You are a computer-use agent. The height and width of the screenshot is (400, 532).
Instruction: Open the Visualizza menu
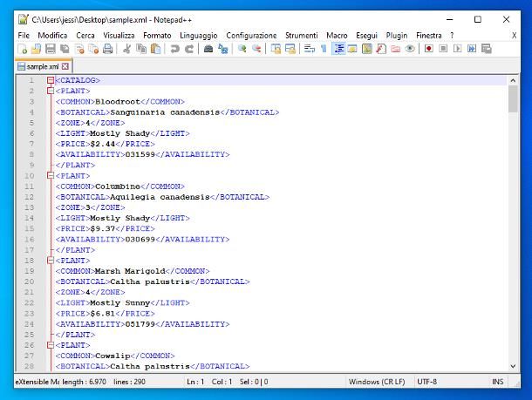pyautogui.click(x=119, y=35)
